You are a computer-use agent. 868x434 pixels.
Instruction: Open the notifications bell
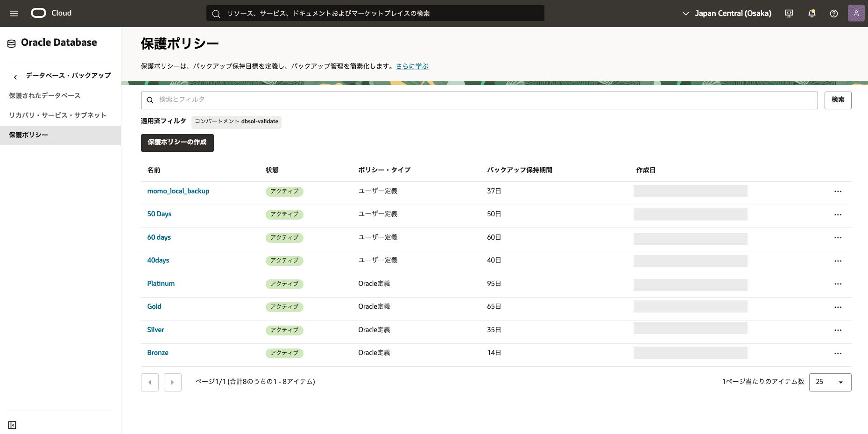(x=812, y=14)
